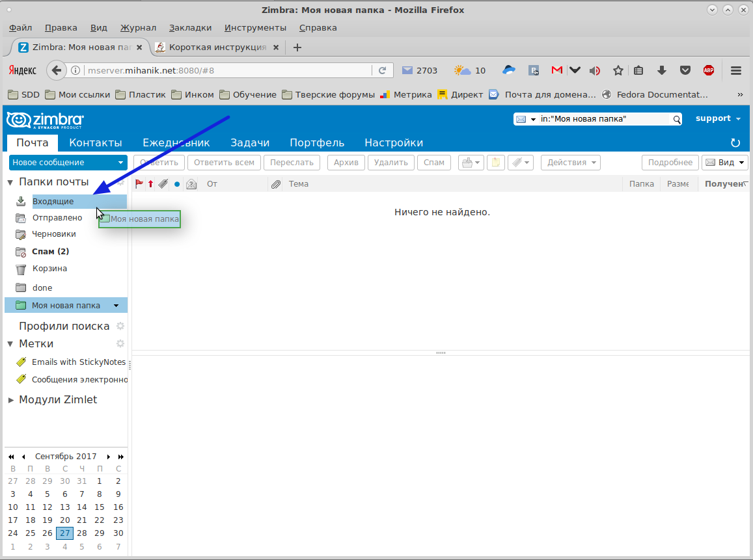753x560 pixels.
Task: Open the Тверские форумы bookmark folder
Action: [x=329, y=94]
